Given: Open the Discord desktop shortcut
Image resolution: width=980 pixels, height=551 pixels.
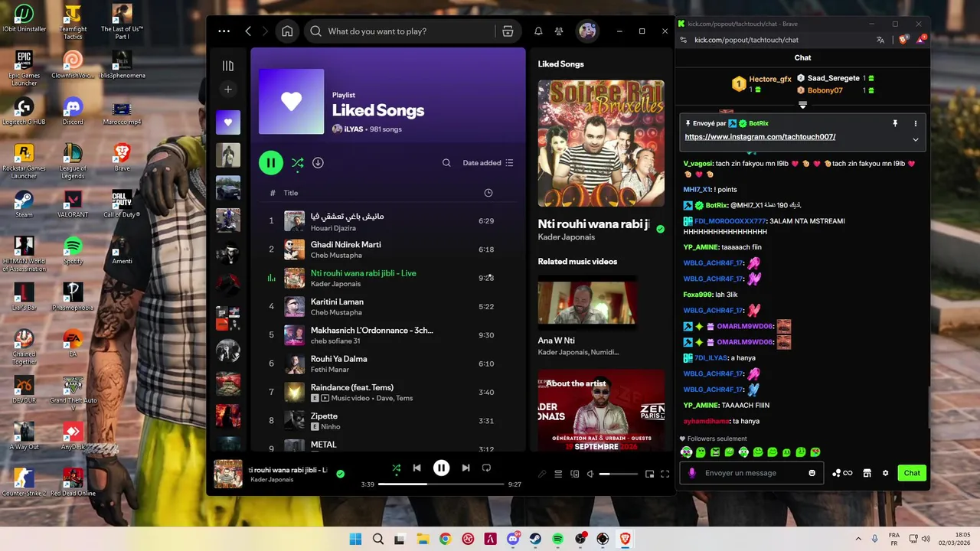Looking at the screenshot, I should coord(73,110).
